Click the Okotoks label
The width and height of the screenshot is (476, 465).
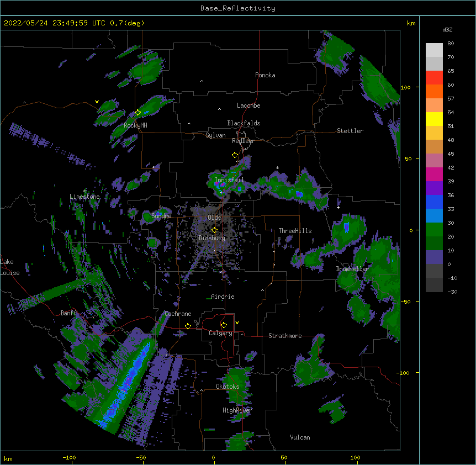228,387
